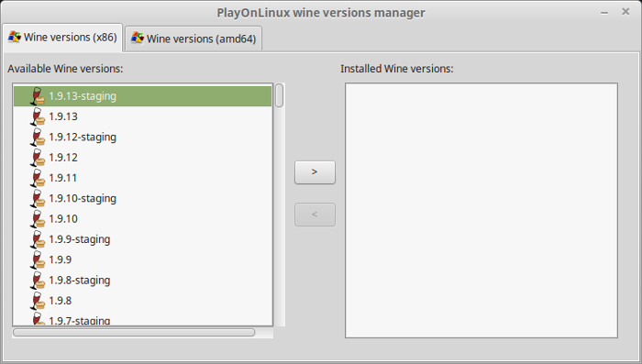Click the wine icon beside 1.9.11
The width and height of the screenshot is (642, 364).
[x=38, y=178]
